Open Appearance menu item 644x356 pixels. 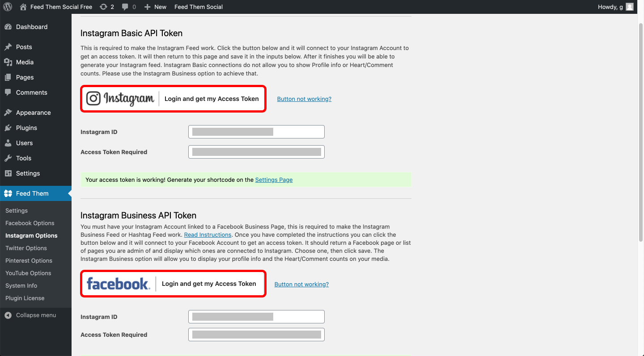click(x=36, y=113)
